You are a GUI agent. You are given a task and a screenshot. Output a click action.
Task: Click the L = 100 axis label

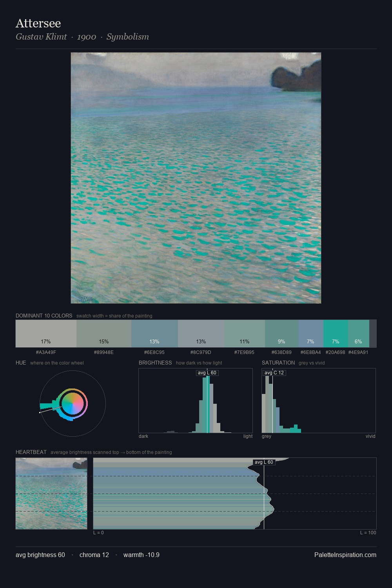(x=368, y=533)
